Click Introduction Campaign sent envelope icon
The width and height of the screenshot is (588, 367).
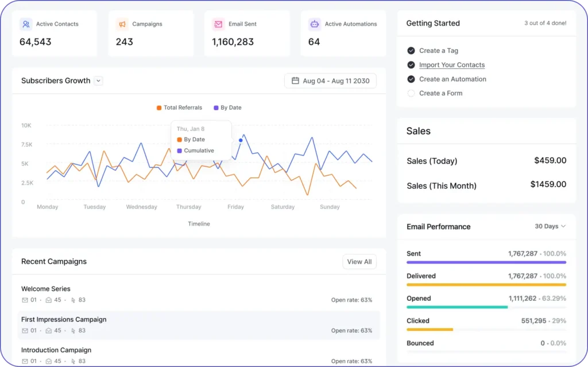tap(25, 361)
